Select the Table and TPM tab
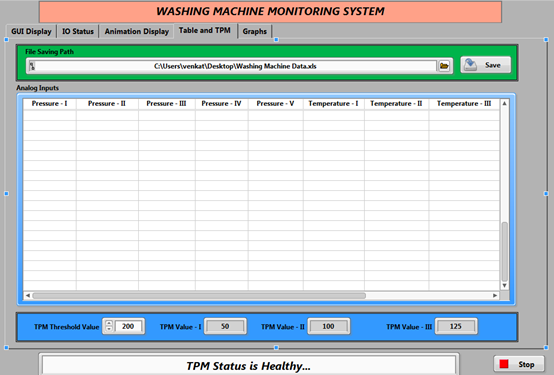The width and height of the screenshot is (554, 375). click(205, 30)
